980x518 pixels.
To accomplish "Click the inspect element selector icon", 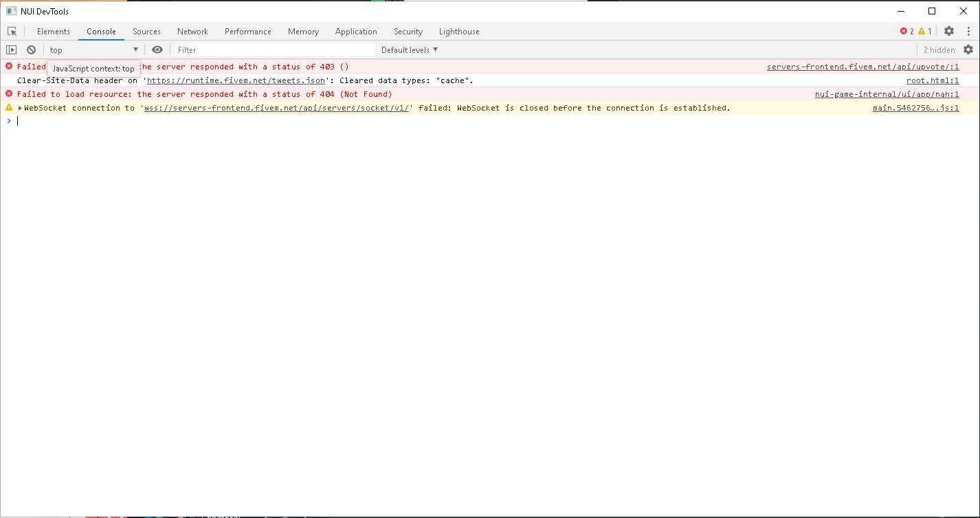I will 12,32.
